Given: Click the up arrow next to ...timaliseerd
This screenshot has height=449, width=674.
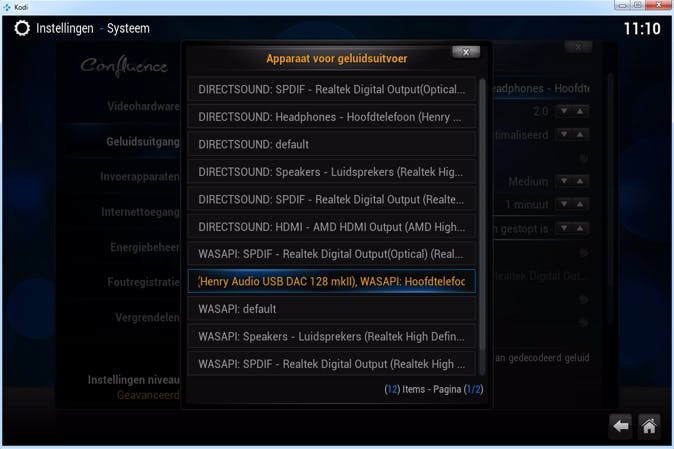Looking at the screenshot, I should 580,134.
